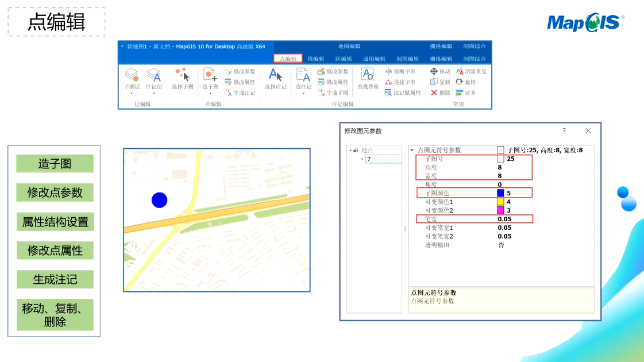The width and height of the screenshot is (644, 362).
Task: Click 生成子图 in the 注记编辑 group
Action: click(x=333, y=93)
